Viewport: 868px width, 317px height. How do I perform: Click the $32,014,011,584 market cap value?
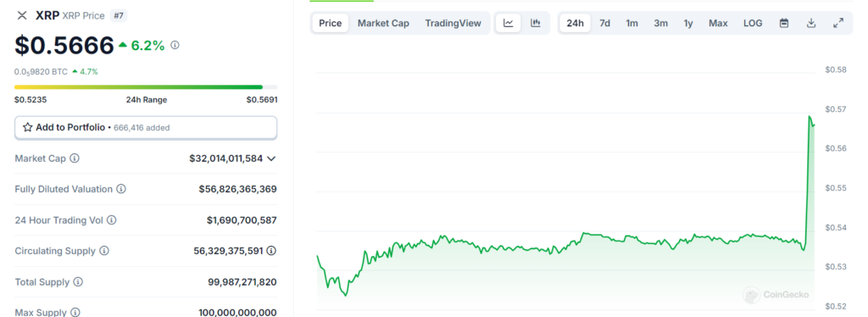click(x=225, y=158)
